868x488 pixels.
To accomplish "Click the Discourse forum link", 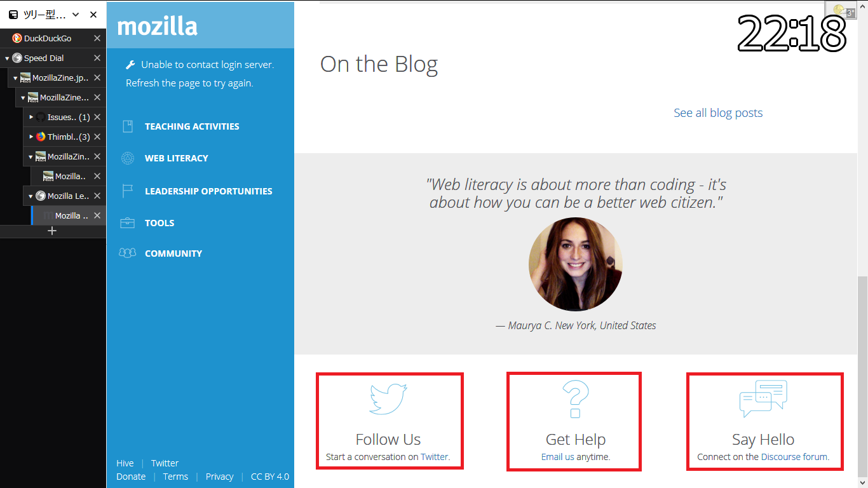I will [794, 457].
